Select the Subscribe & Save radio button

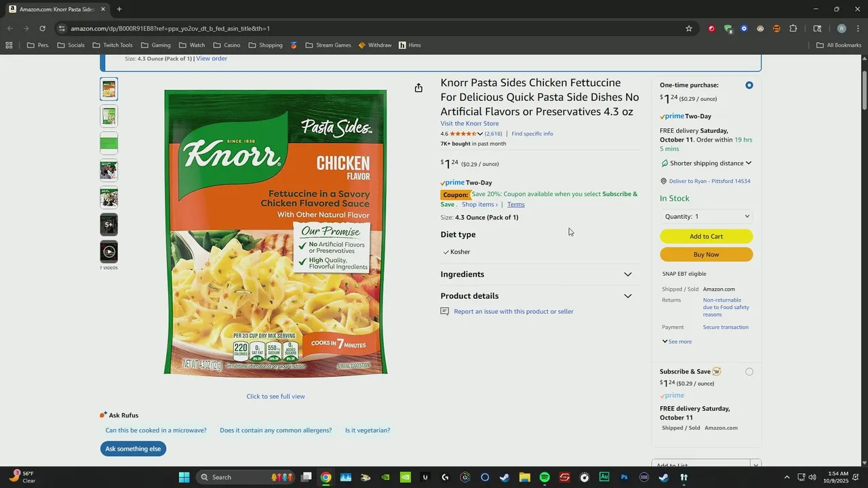[749, 371]
